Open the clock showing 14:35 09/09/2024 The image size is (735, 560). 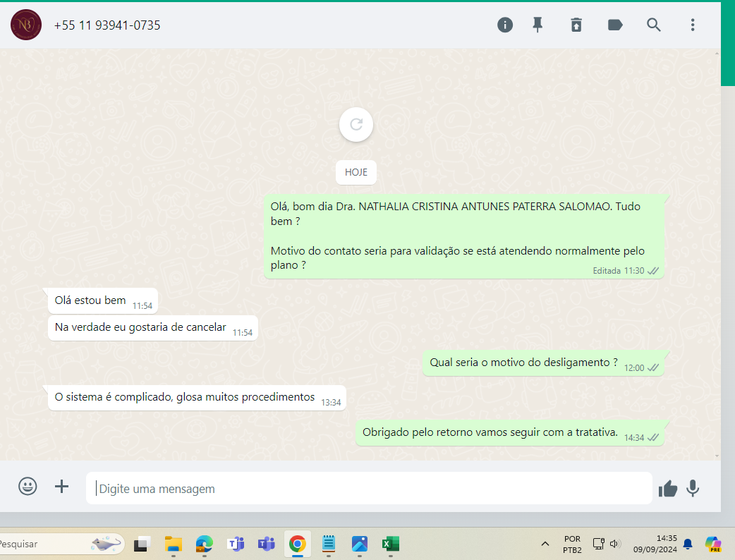click(x=655, y=544)
